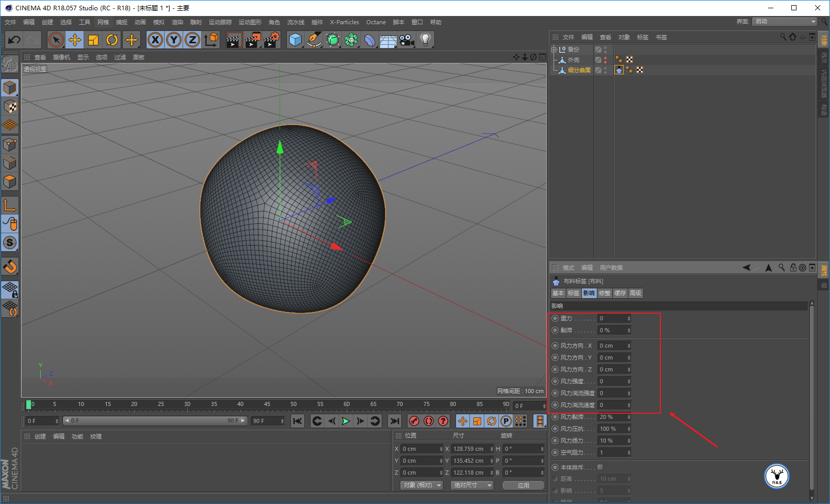Add a Camera object

coord(406,40)
